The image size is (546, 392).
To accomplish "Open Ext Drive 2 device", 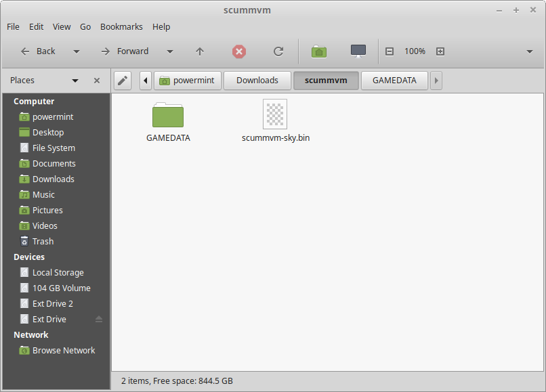I will (x=56, y=303).
